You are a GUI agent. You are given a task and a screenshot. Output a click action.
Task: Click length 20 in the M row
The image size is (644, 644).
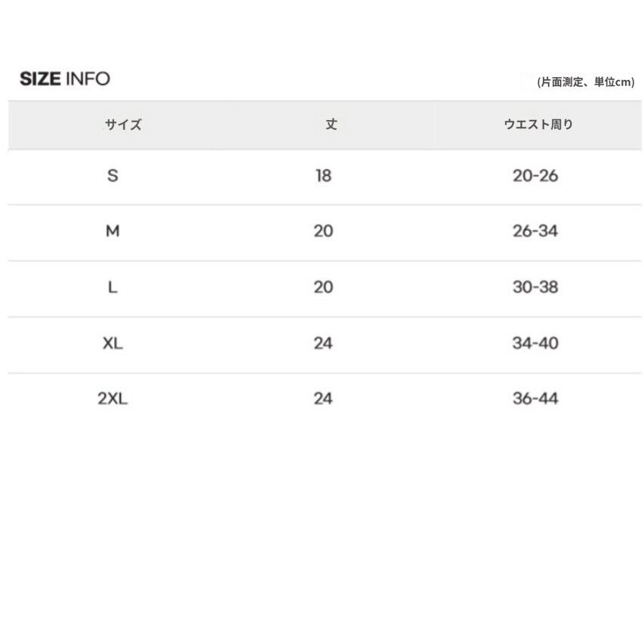323,232
